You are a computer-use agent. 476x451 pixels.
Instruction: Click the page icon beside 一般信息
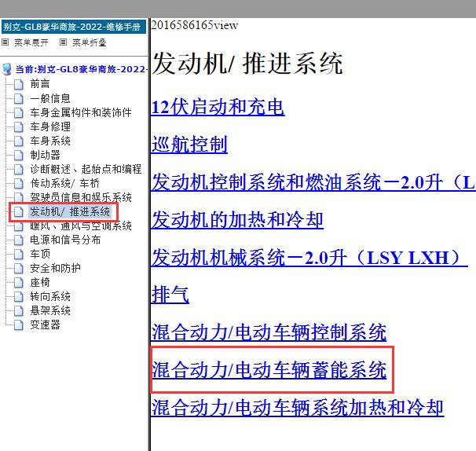tap(19, 98)
